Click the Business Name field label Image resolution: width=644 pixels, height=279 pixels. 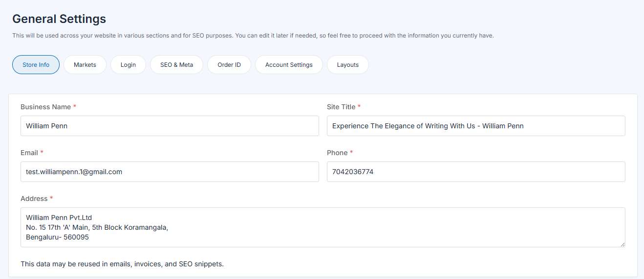[45, 107]
